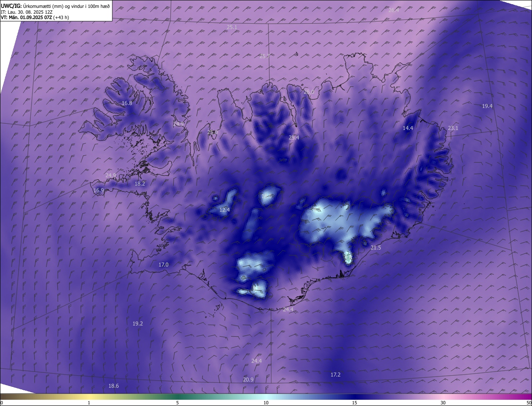Click the color scale tick label 30

(x=443, y=403)
